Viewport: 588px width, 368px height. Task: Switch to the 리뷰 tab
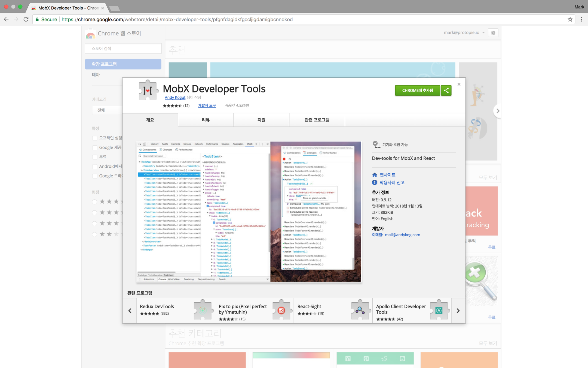point(206,120)
